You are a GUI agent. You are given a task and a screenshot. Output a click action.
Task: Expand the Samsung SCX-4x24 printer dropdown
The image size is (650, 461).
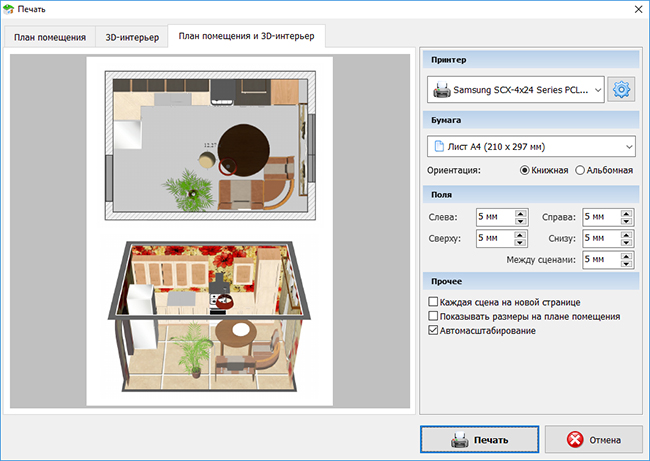[x=516, y=90]
